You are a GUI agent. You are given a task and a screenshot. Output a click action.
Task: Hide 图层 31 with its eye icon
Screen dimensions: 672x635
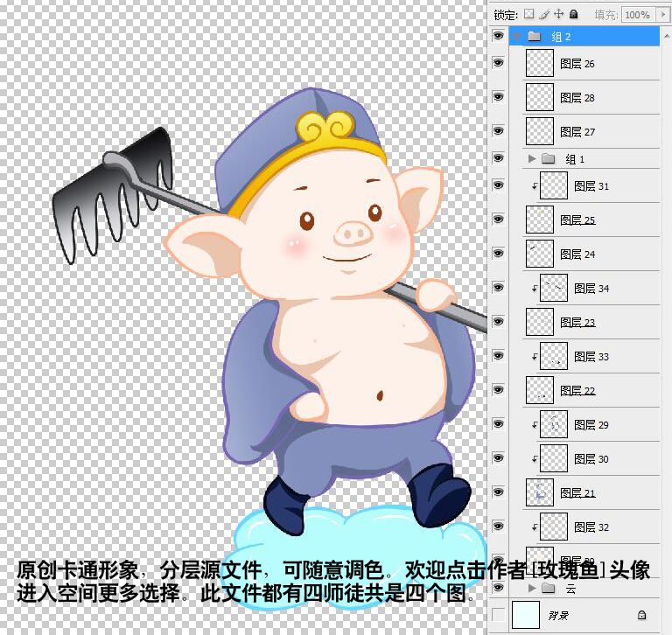click(498, 185)
